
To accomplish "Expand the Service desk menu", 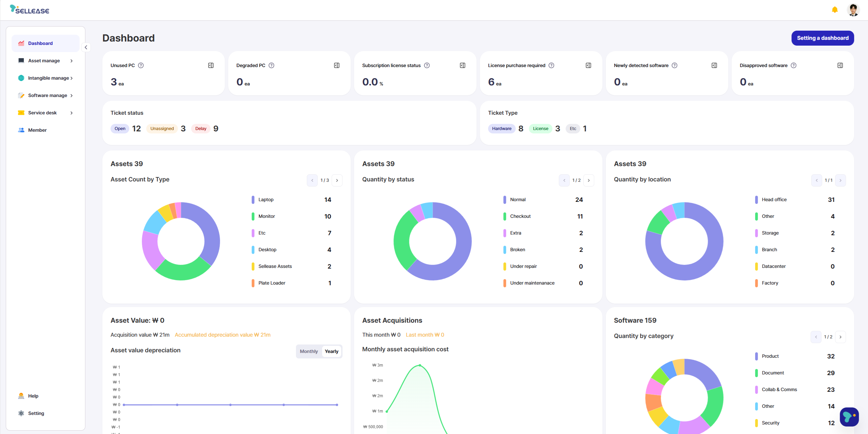I will [46, 113].
